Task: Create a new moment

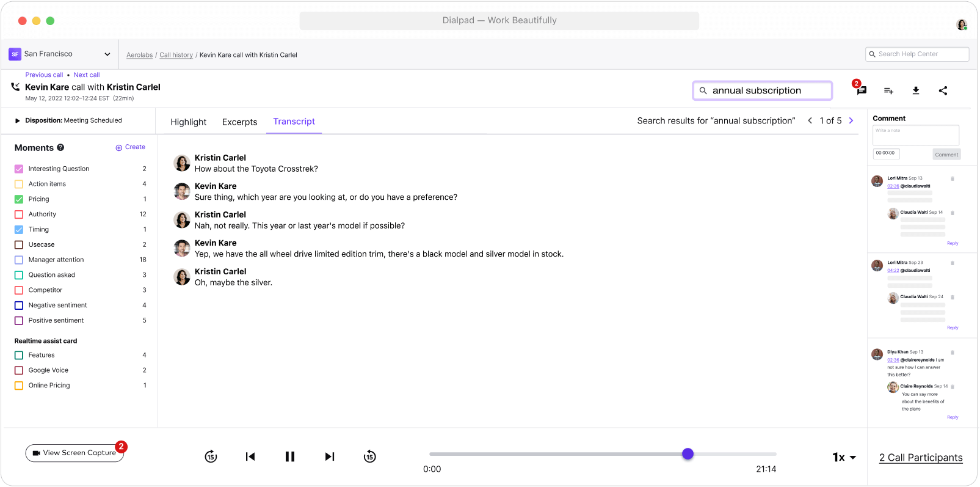Action: 131,147
